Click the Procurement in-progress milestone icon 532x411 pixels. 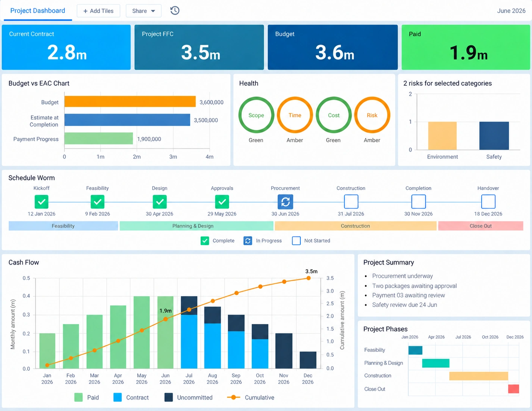[285, 202]
